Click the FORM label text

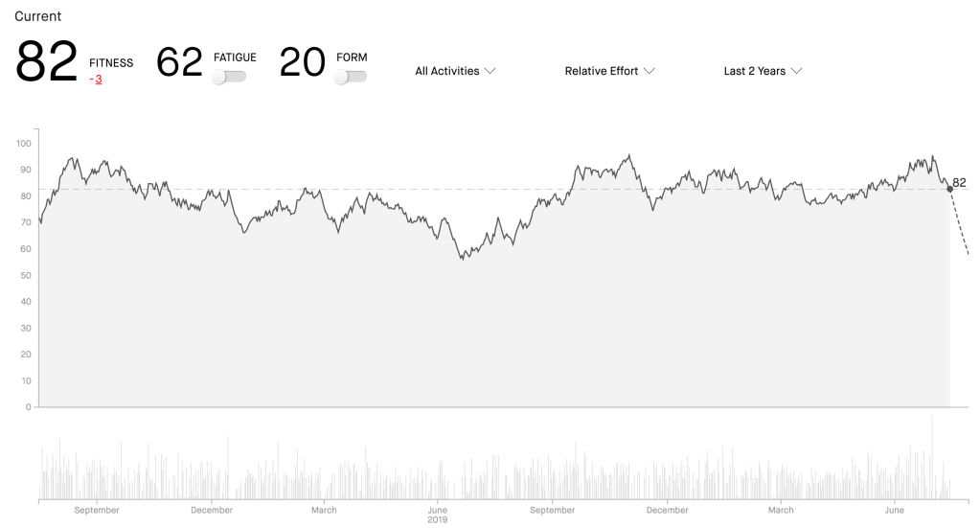pyautogui.click(x=352, y=57)
